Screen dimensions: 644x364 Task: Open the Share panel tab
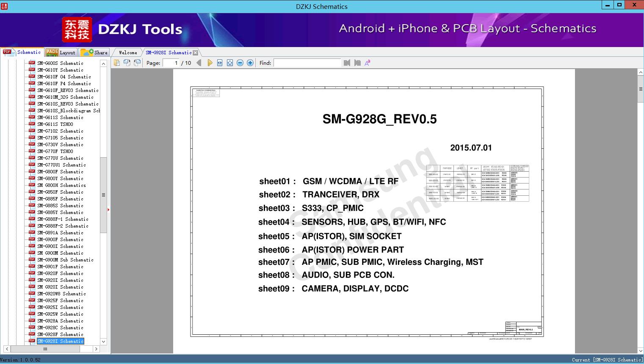click(x=94, y=53)
